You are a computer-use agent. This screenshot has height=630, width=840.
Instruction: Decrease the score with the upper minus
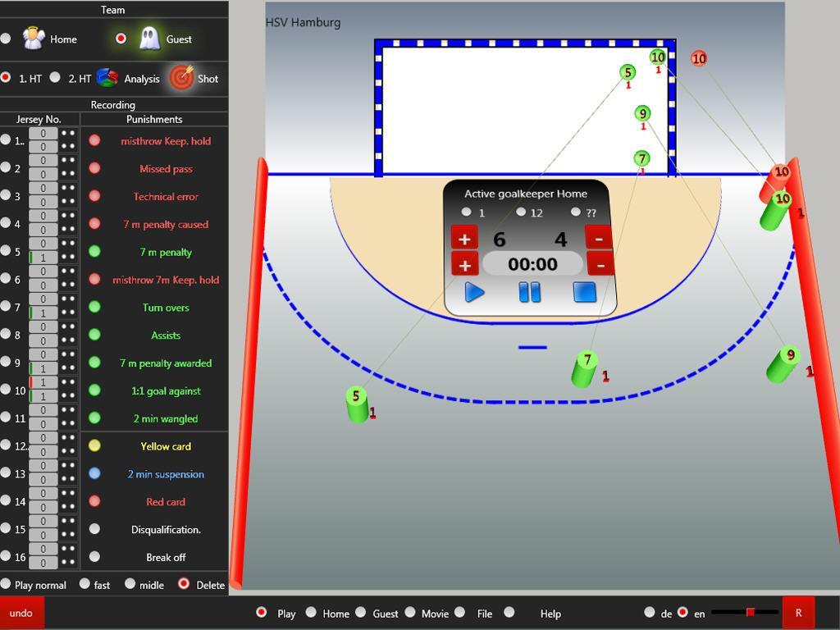[599, 239]
